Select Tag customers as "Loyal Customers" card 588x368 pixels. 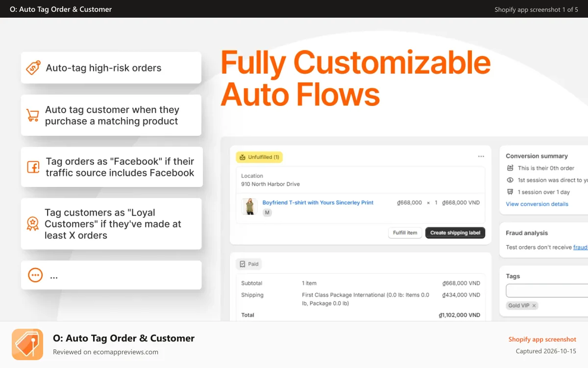tap(111, 224)
